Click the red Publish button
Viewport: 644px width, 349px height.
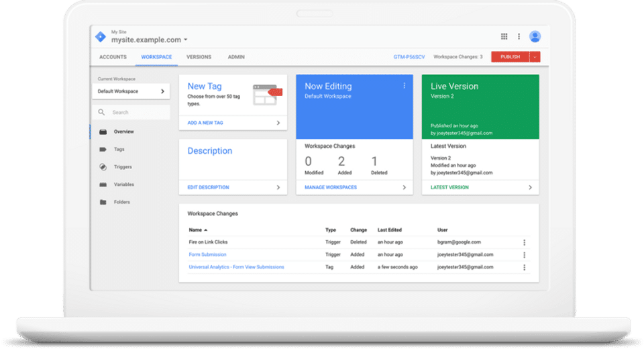(x=510, y=57)
